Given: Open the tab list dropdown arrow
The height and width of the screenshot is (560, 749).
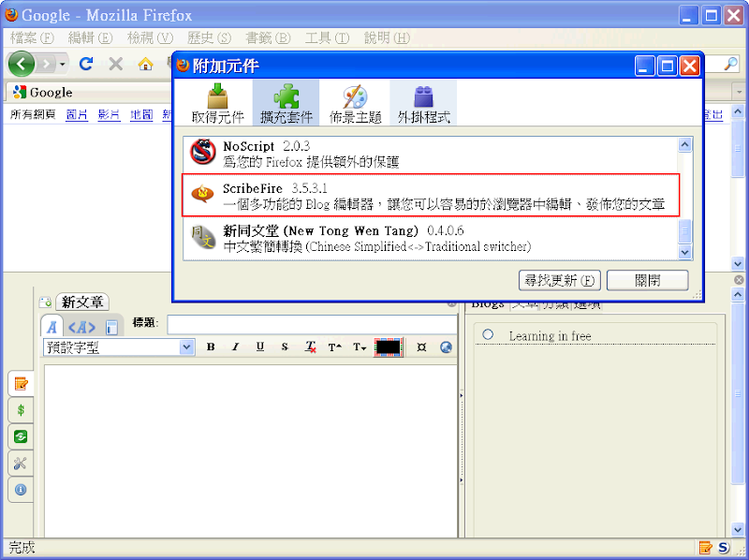Looking at the screenshot, I should pos(740,92).
